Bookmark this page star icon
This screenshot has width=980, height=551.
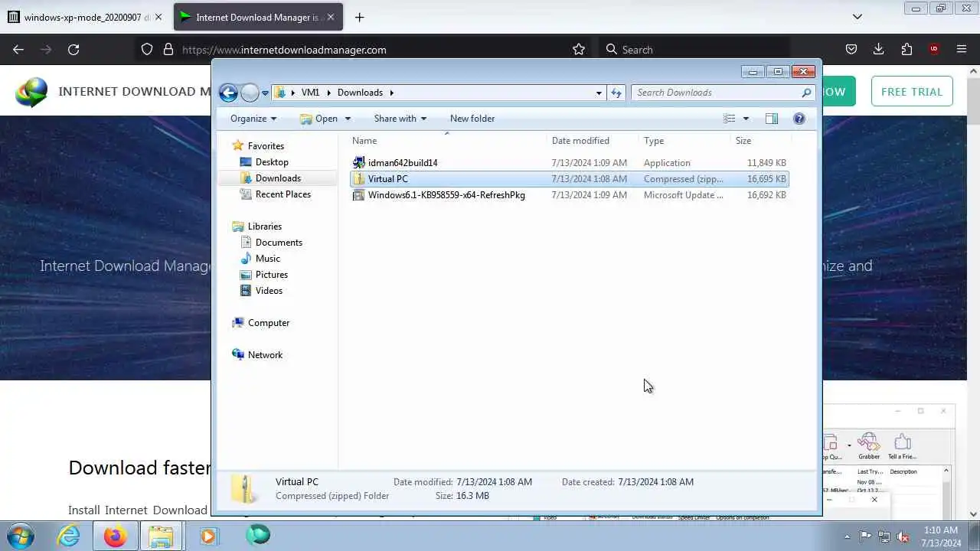tap(579, 50)
